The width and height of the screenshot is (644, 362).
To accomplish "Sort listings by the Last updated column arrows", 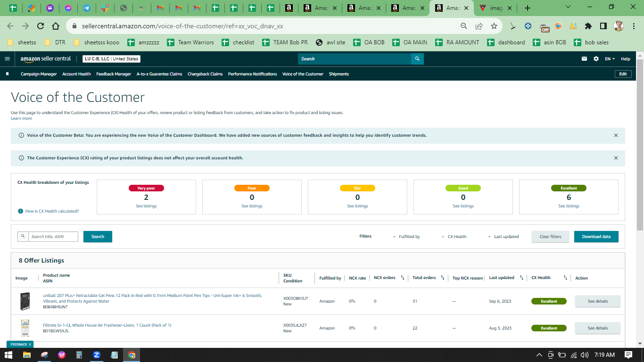I will (521, 278).
